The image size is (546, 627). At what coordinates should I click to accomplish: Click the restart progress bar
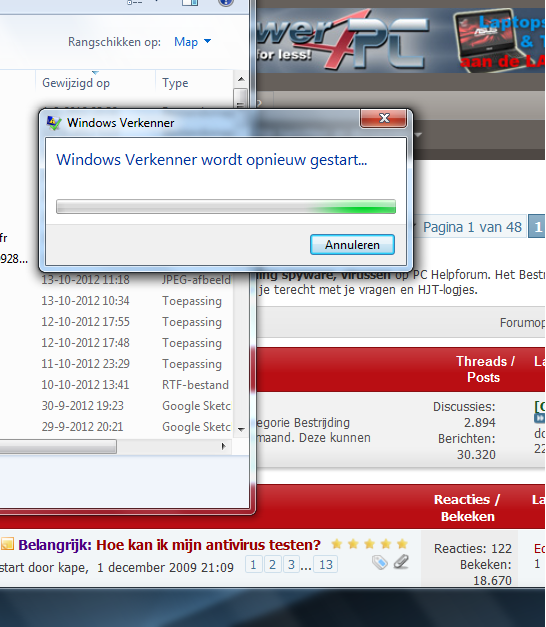pos(226,207)
